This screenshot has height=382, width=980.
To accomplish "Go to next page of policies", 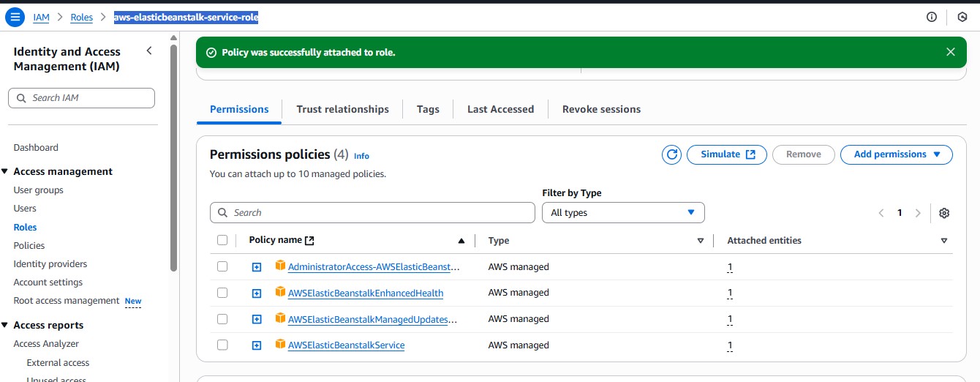I will pos(918,213).
